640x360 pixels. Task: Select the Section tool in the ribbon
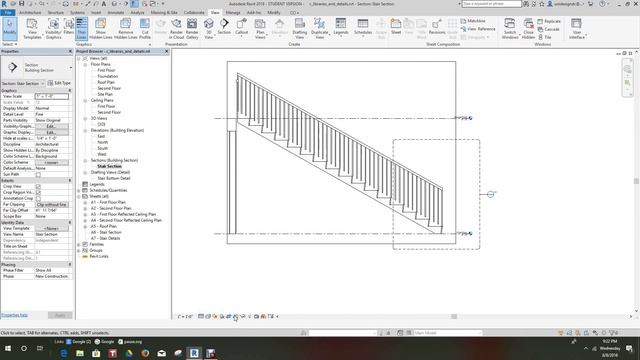click(x=224, y=26)
